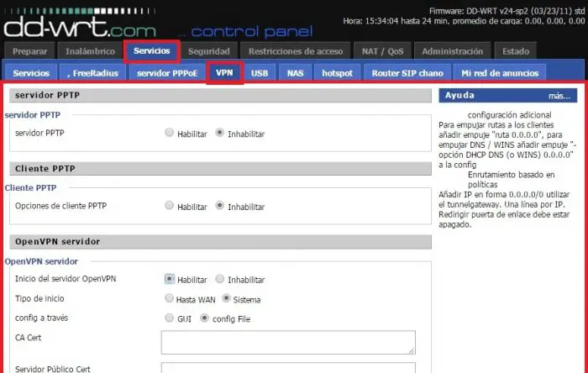Choose Sistema start type
The height and width of the screenshot is (373, 588).
[x=226, y=298]
